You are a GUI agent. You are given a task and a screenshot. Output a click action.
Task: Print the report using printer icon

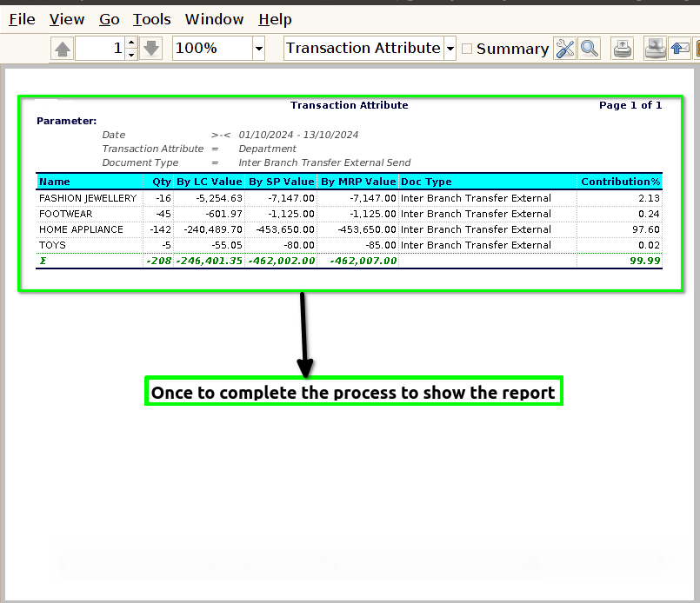622,49
